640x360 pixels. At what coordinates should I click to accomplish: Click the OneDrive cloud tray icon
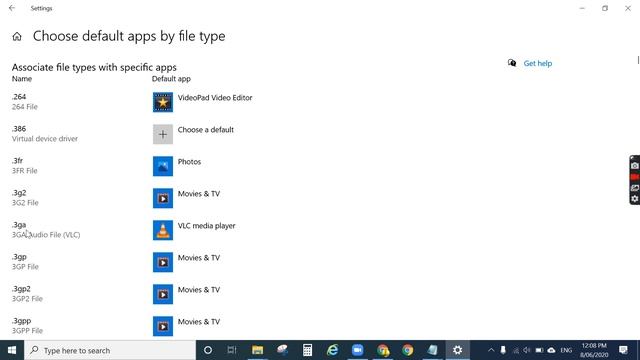pyautogui.click(x=551, y=350)
